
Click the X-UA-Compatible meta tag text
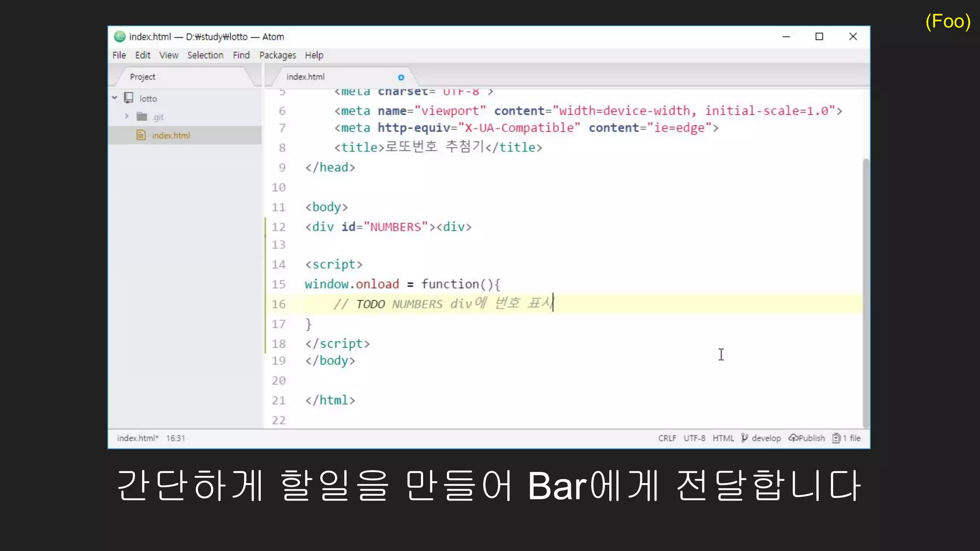[x=526, y=128]
